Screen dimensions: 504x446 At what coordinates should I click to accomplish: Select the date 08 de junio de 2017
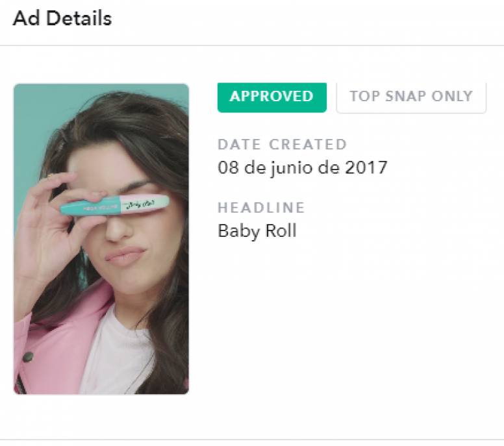[302, 167]
